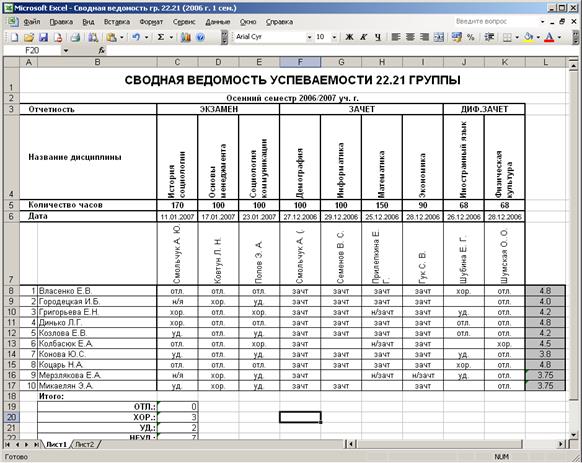Open Excel Help question mark icon
Viewport: 582px width, 463px height.
pyautogui.click(x=200, y=37)
